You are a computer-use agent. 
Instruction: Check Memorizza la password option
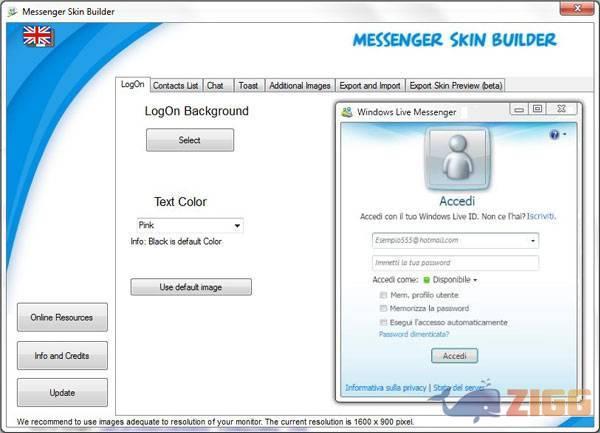(x=384, y=308)
